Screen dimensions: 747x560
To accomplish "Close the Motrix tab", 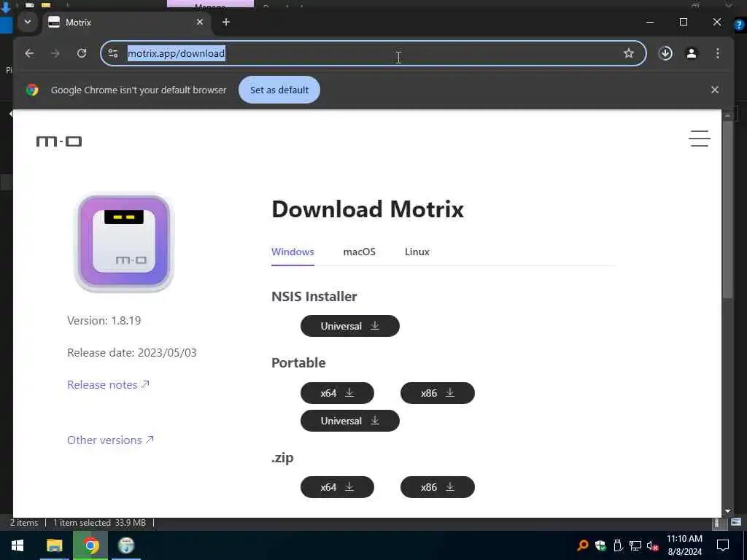I will [200, 22].
